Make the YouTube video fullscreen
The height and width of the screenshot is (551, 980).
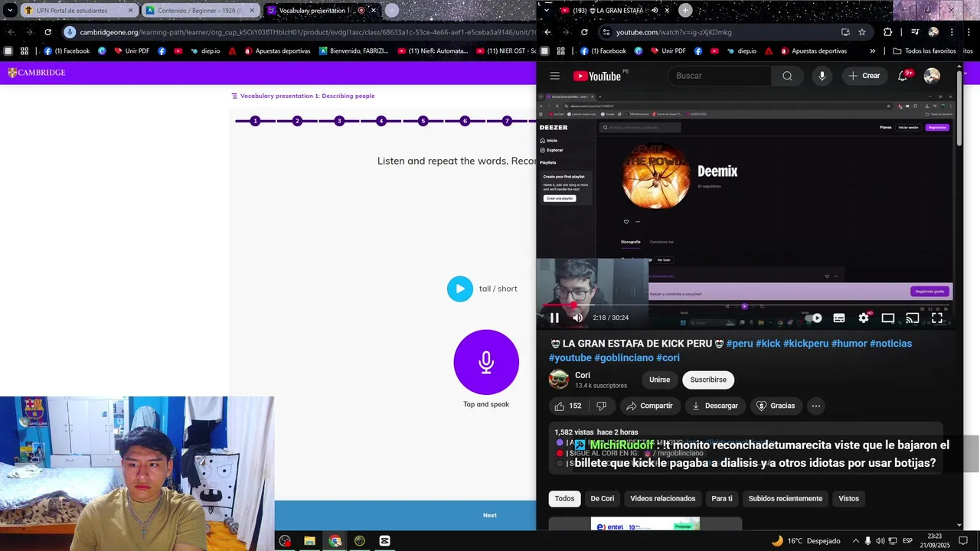[x=937, y=318]
